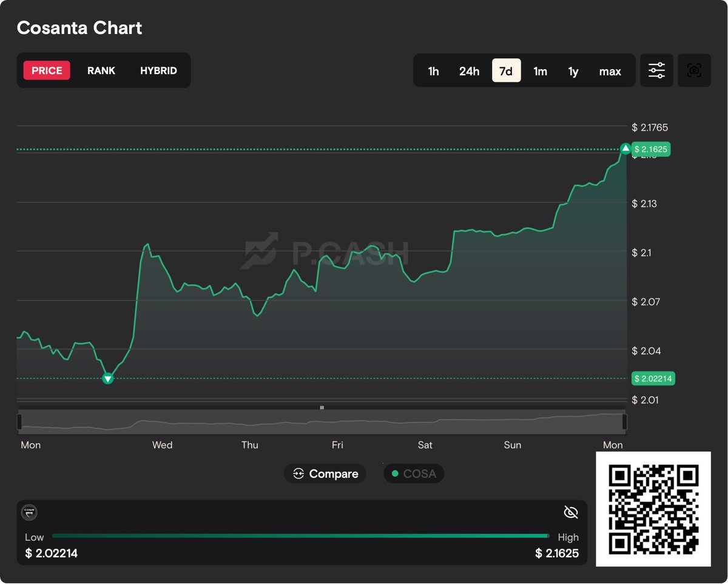728x584 pixels.
Task: Click the $ 2.01 axis value
Action: [645, 400]
